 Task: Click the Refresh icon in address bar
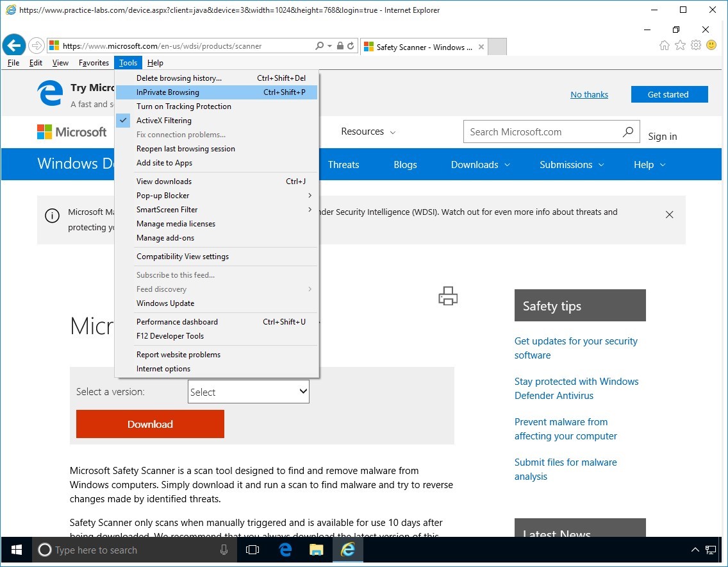pos(351,46)
